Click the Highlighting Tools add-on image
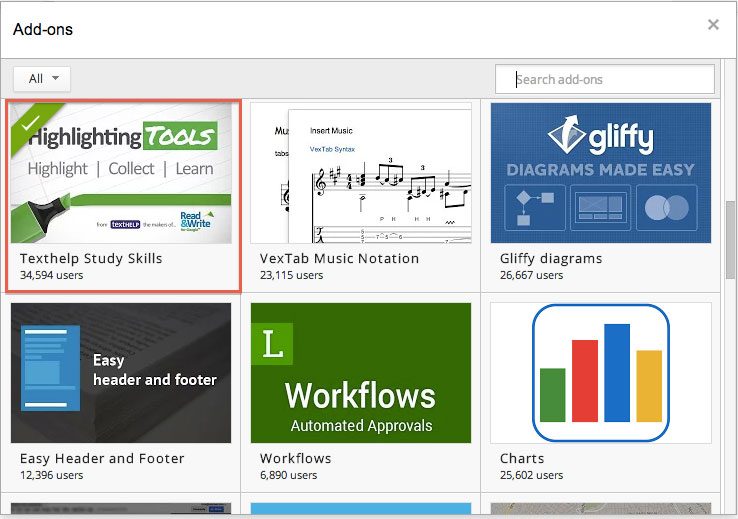The height and width of the screenshot is (519, 738). (x=121, y=172)
